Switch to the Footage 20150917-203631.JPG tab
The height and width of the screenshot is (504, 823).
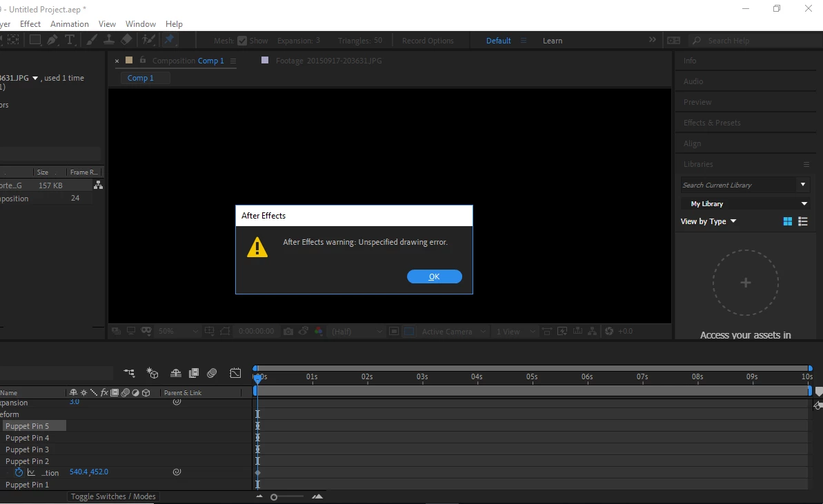(x=328, y=61)
